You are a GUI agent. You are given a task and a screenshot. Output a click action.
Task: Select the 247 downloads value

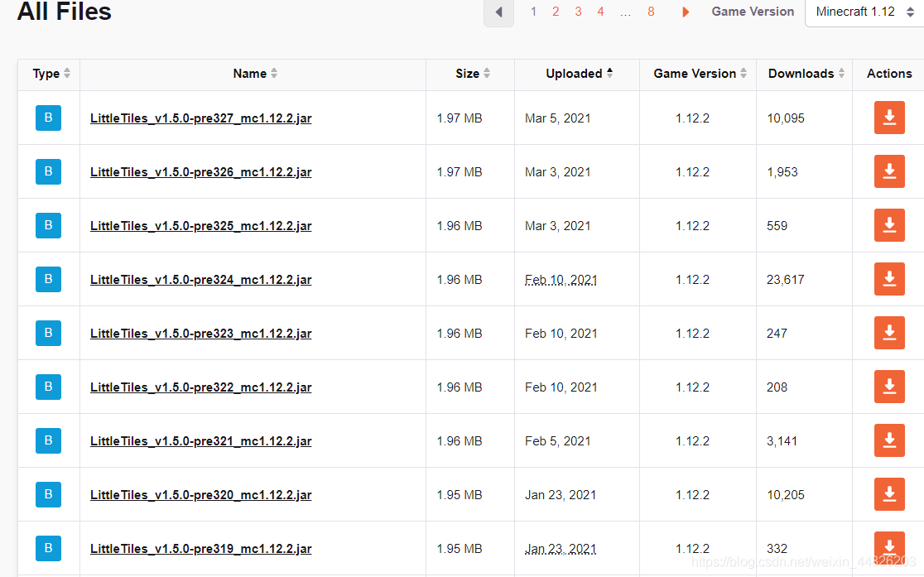click(x=777, y=333)
